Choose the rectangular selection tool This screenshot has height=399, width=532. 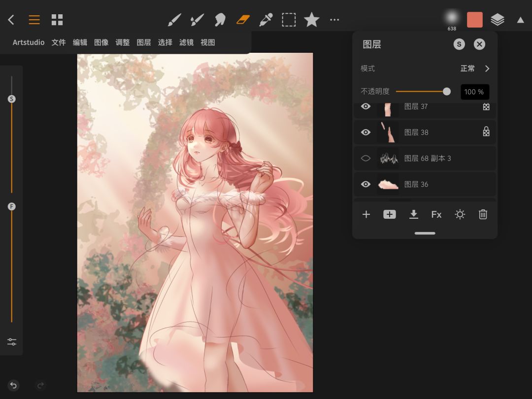(x=289, y=20)
